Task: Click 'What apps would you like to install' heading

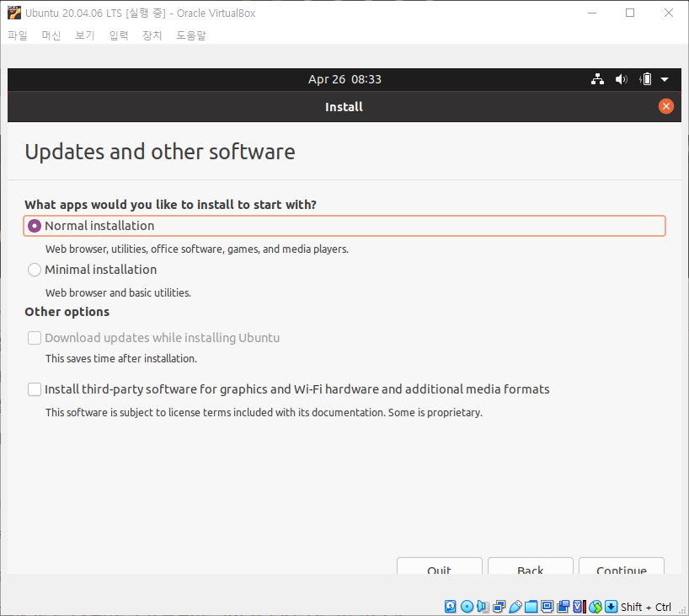Action: click(170, 205)
